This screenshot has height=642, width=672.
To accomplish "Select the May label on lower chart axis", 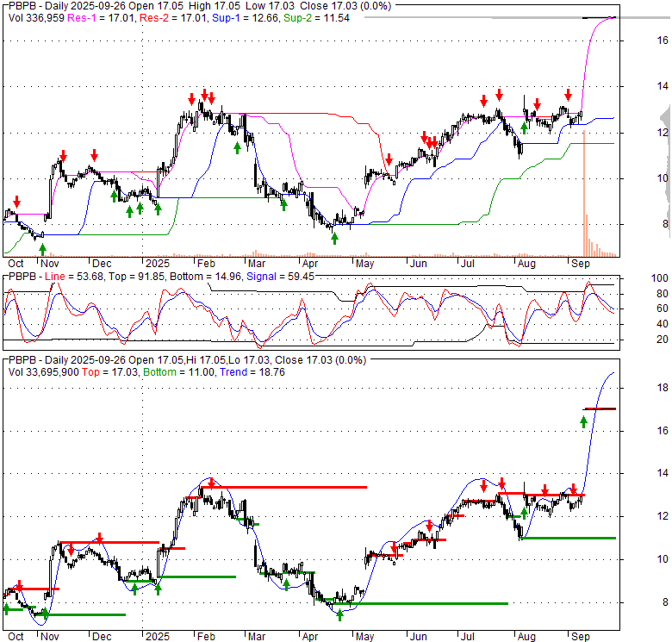I will click(364, 637).
